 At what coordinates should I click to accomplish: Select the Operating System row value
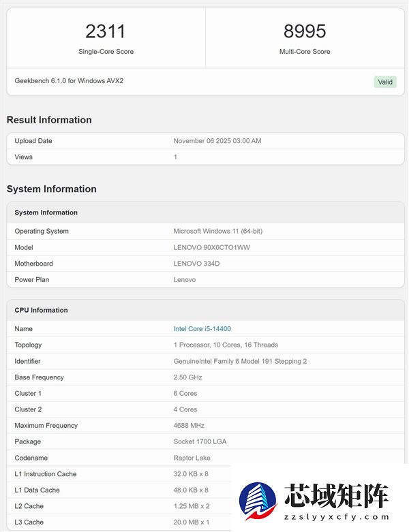(217, 232)
